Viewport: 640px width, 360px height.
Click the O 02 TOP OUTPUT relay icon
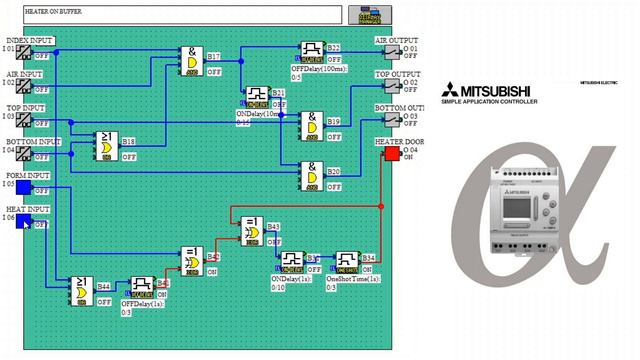point(392,86)
